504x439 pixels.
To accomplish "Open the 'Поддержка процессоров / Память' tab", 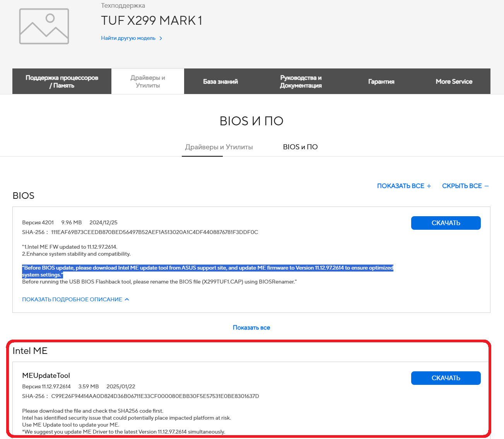I will (x=62, y=81).
